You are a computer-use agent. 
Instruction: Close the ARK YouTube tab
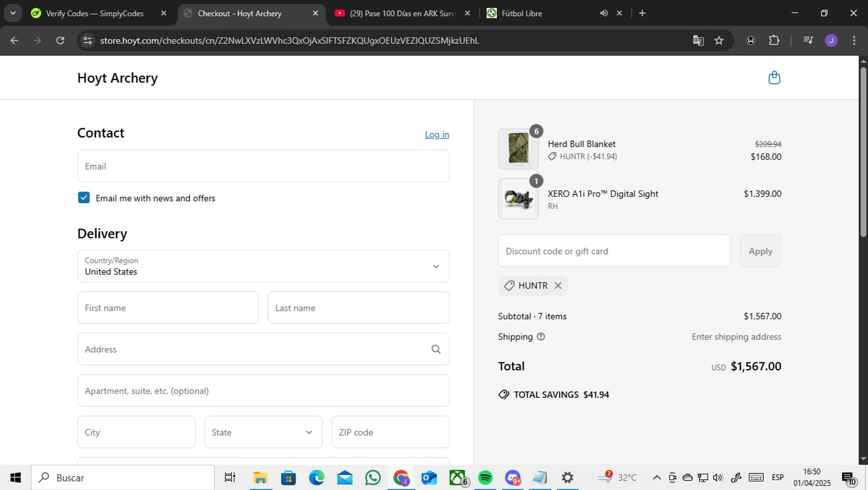(468, 13)
